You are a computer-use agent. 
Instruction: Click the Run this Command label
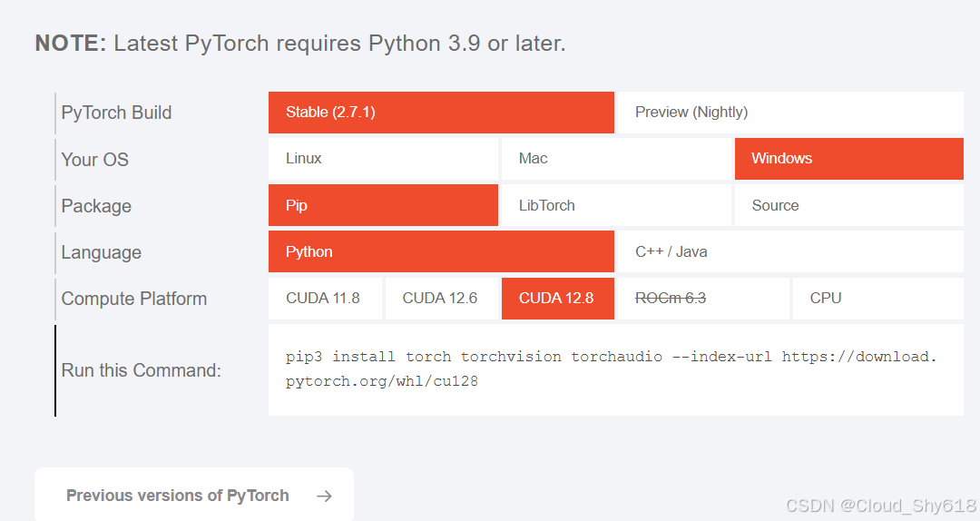[142, 370]
